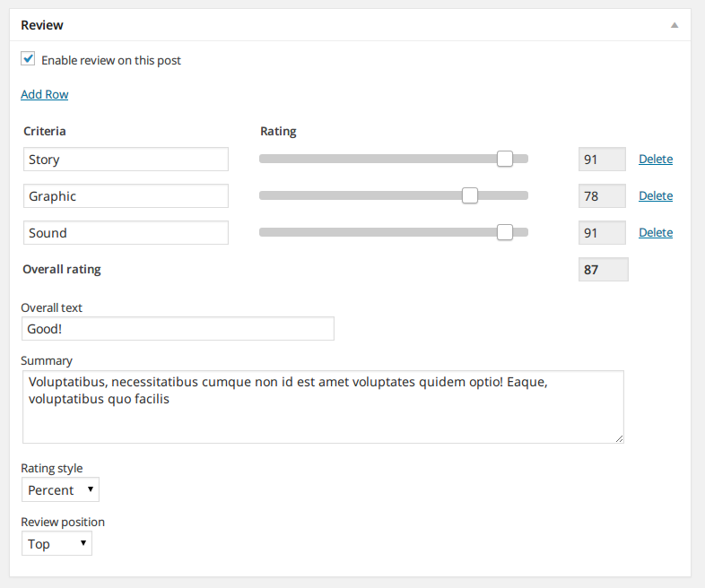705x588 pixels.
Task: Click the Story criteria text field
Action: [x=126, y=160]
